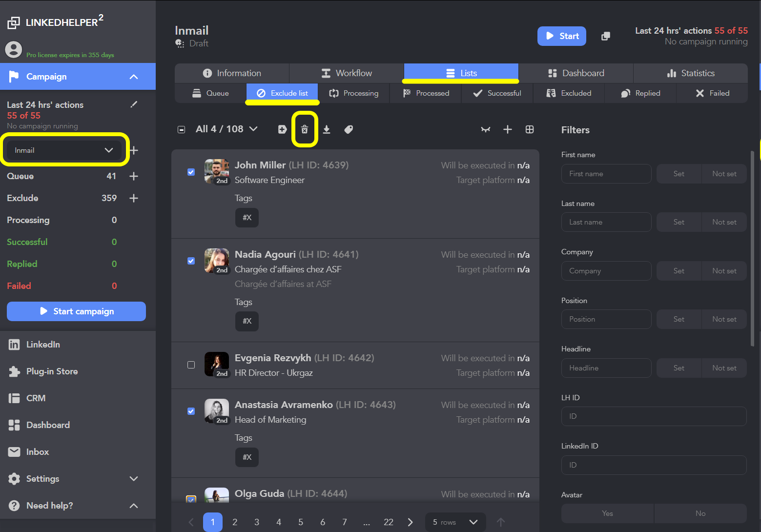
Task: Open the Failed sub-tab
Action: [x=712, y=93]
